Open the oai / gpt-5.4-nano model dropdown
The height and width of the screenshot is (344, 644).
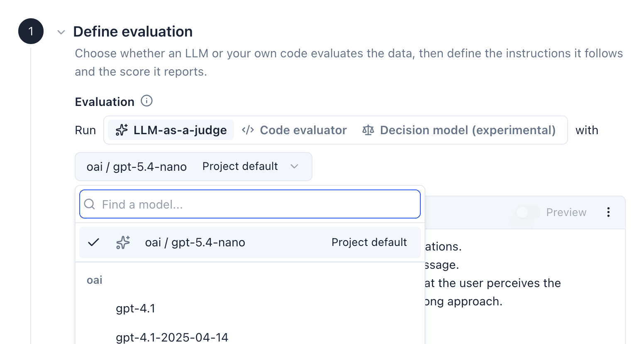pyautogui.click(x=193, y=167)
